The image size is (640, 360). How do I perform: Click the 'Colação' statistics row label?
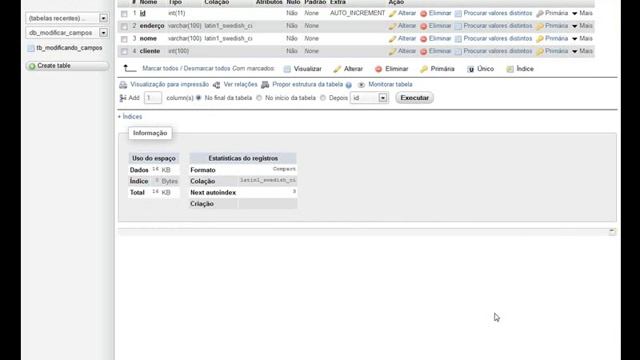point(202,181)
